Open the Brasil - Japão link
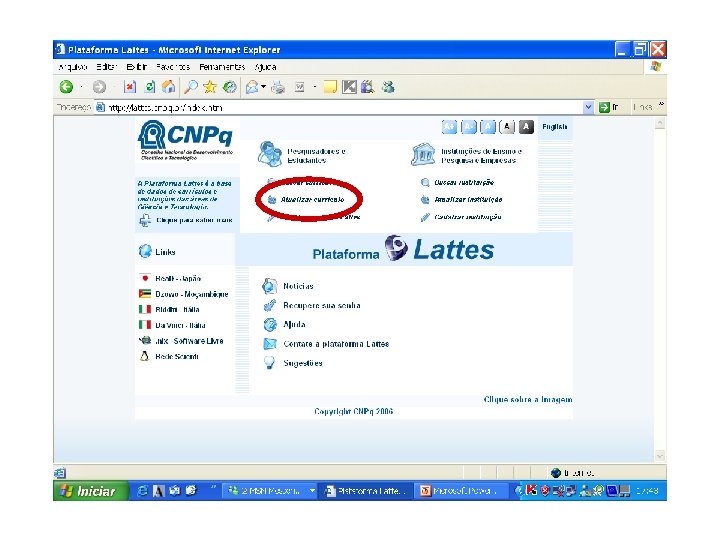 click(x=178, y=278)
